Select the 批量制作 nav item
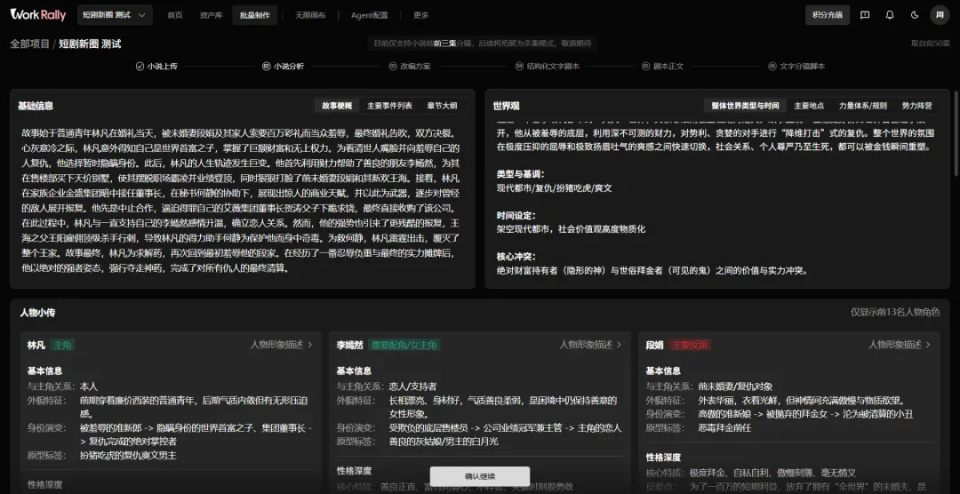Viewport: 960px width, 494px height. (255, 15)
